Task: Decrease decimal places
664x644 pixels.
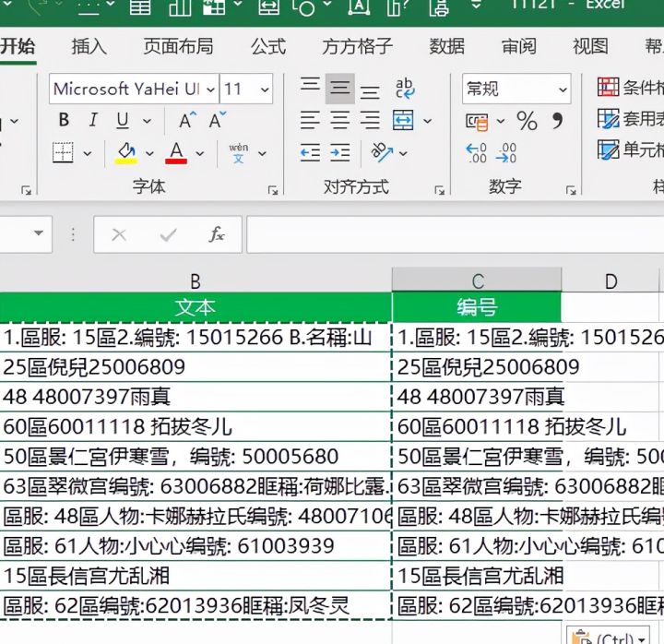Action: [x=506, y=153]
